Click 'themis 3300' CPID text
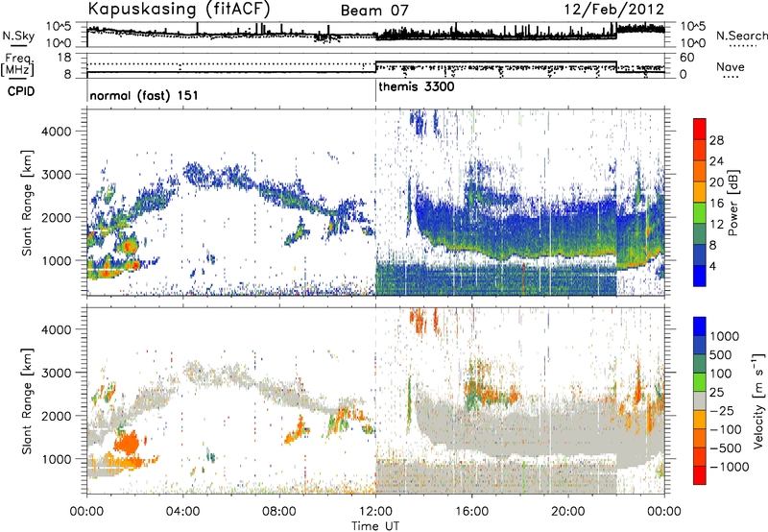 [417, 87]
